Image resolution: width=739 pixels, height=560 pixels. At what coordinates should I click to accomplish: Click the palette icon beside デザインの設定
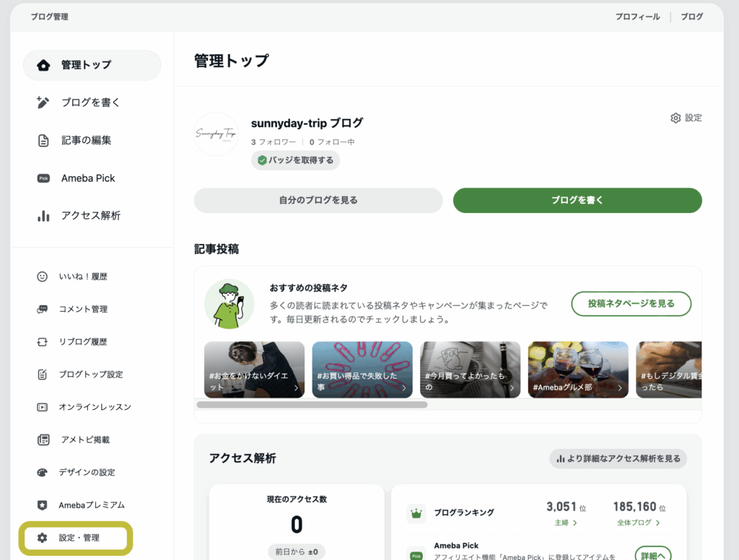43,473
